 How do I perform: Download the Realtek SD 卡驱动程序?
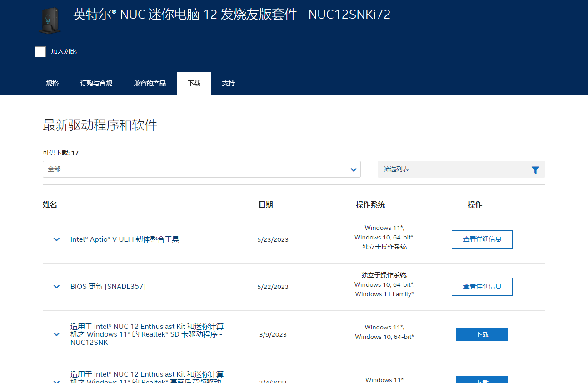(482, 334)
